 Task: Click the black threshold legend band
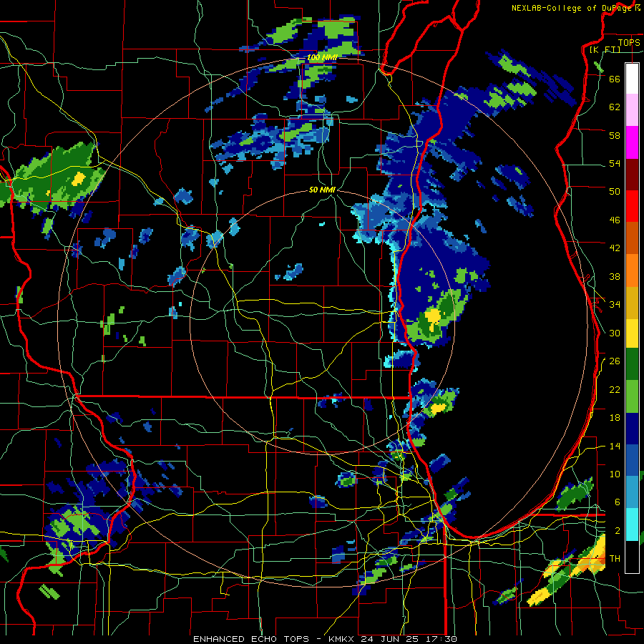tap(632, 557)
